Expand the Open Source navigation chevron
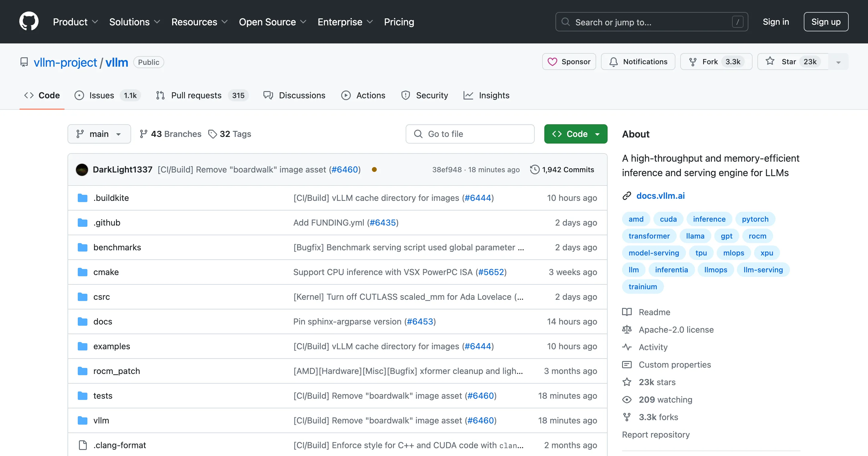Screen dimensions: 868x456 point(303,22)
